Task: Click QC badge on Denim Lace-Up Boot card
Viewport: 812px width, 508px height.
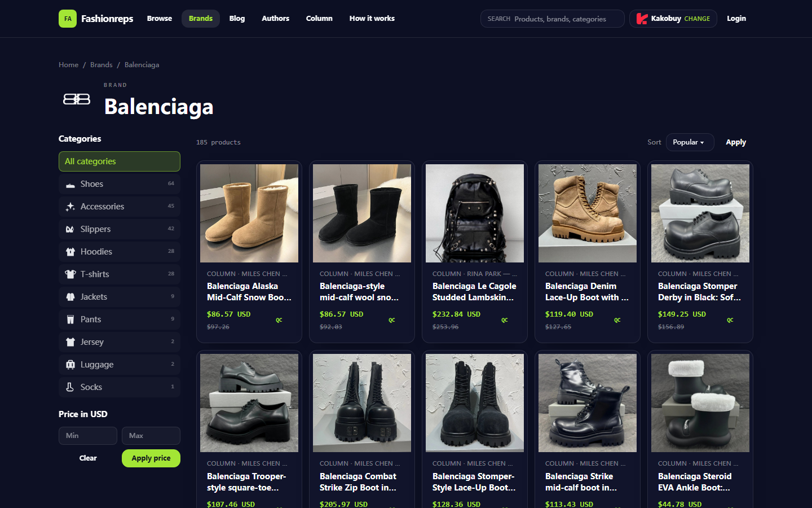Action: tap(617, 320)
